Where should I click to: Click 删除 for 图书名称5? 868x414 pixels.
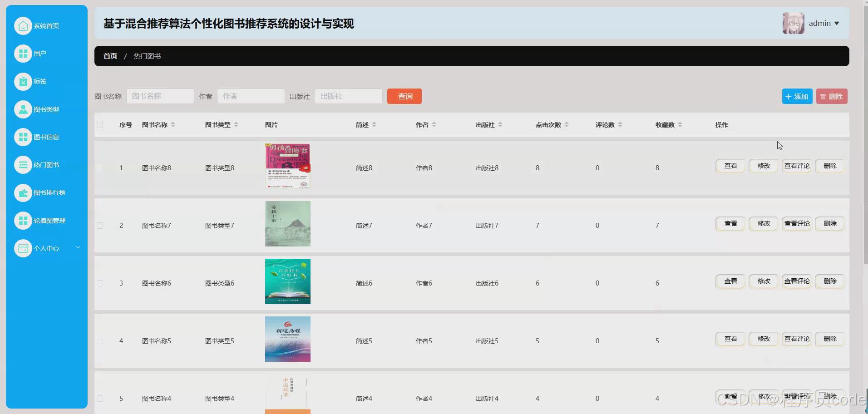coord(830,339)
